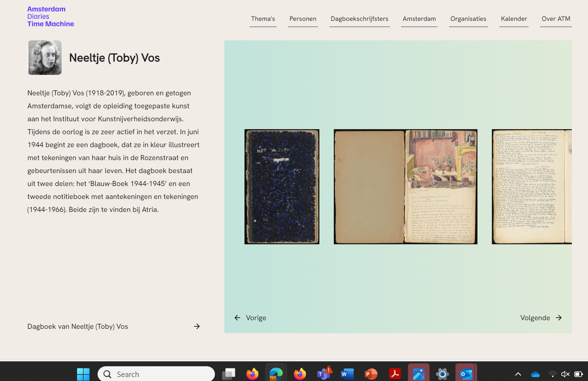Click Neeltje (Toby) Vos portrait photo

45,58
